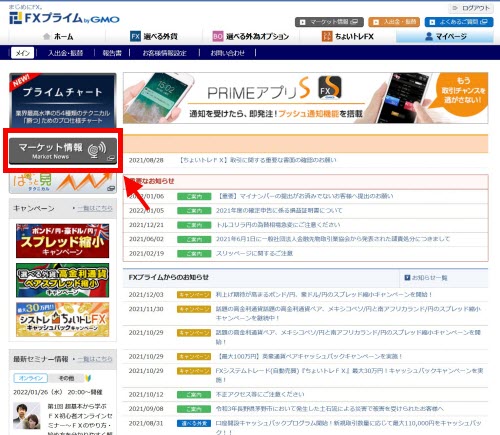This screenshot has height=435, width=500.
Task: Click the arrow icon beside お知らせ一覧
Action: [x=407, y=277]
